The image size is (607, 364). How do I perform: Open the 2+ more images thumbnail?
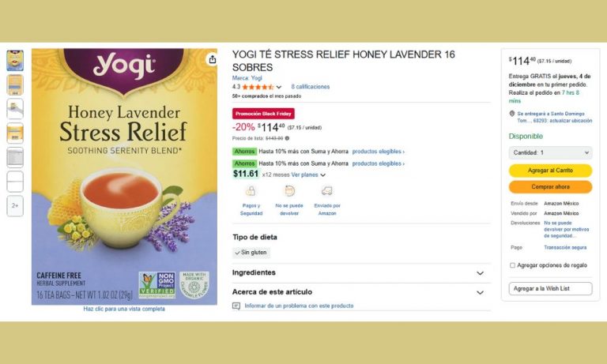coord(15,206)
